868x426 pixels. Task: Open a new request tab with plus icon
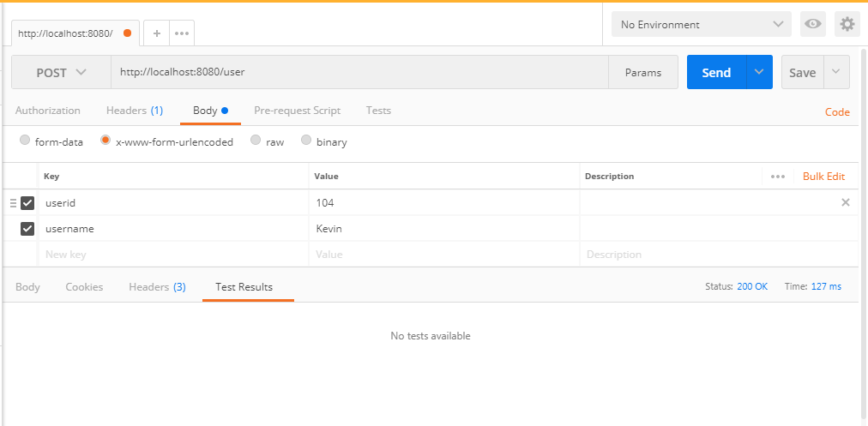point(157,33)
